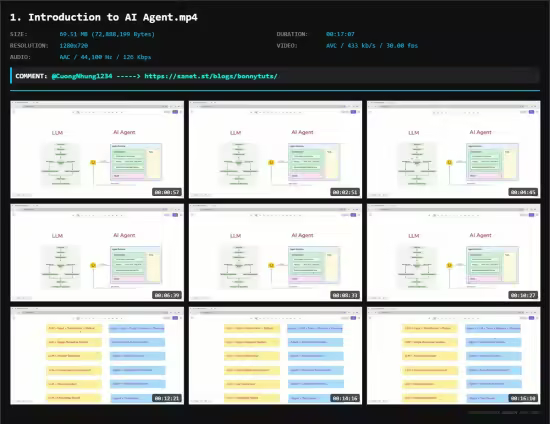The image size is (550, 424).
Task: Click the VIDEO: label
Action: pos(287,46)
